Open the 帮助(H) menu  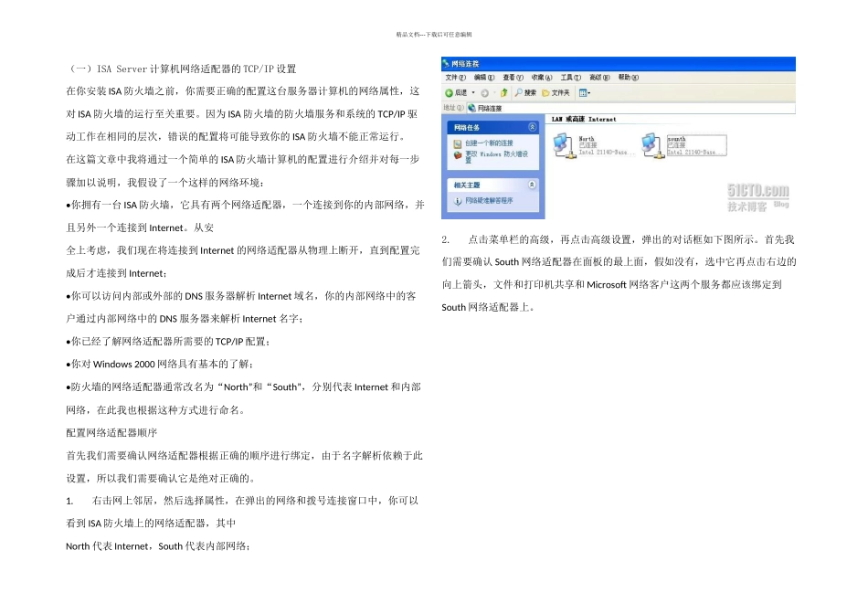coord(629,78)
